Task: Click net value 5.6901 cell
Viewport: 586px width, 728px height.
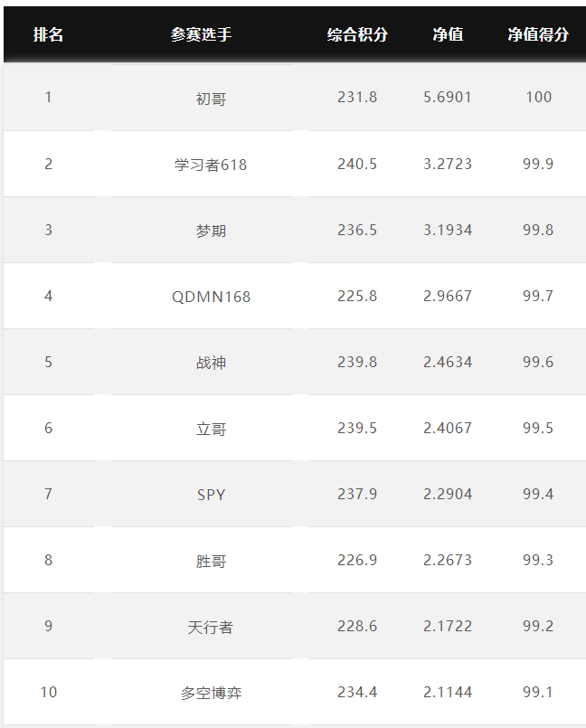Action: [448, 97]
